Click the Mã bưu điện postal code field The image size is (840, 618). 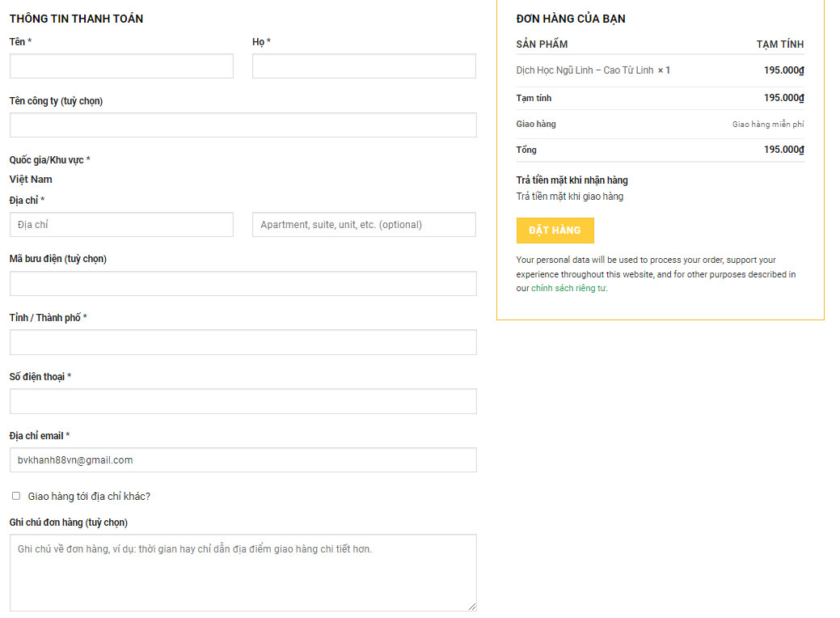243,284
